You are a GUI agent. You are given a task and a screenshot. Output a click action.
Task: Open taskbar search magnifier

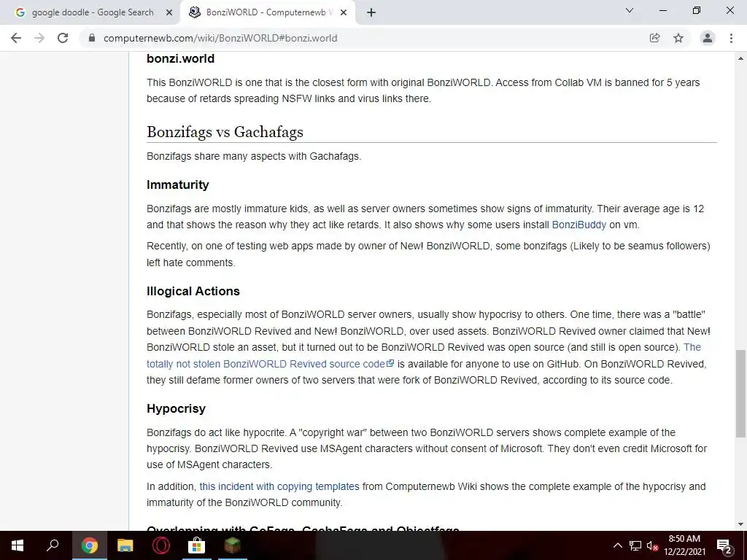click(x=53, y=545)
